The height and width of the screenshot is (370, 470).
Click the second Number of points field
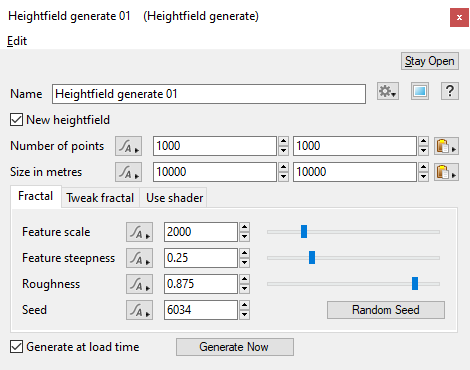click(355, 146)
